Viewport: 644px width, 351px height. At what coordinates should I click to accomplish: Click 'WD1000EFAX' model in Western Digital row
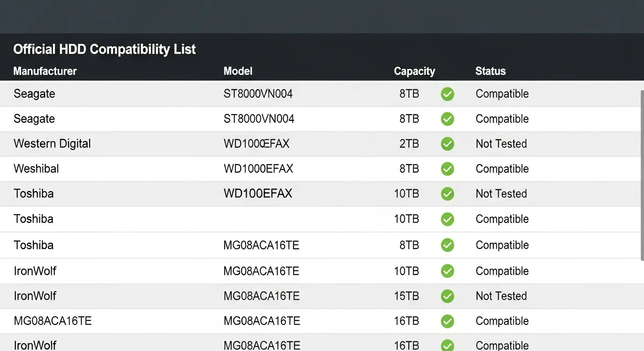click(x=257, y=144)
